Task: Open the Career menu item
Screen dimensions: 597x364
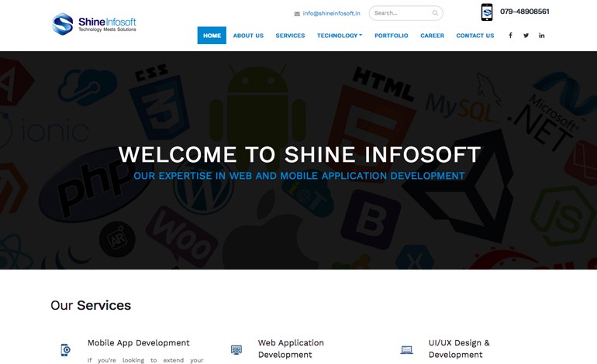Action: 432,36
